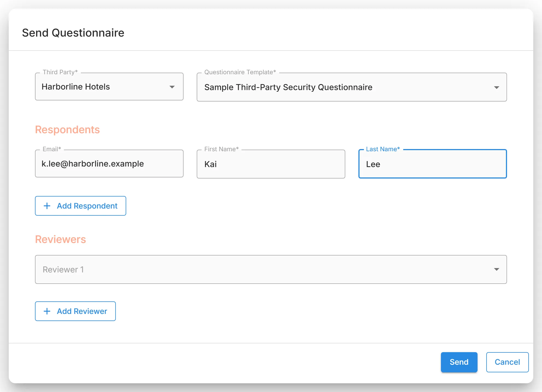The image size is (542, 392).
Task: Open the Questionnaire Template dropdown
Action: (x=352, y=87)
